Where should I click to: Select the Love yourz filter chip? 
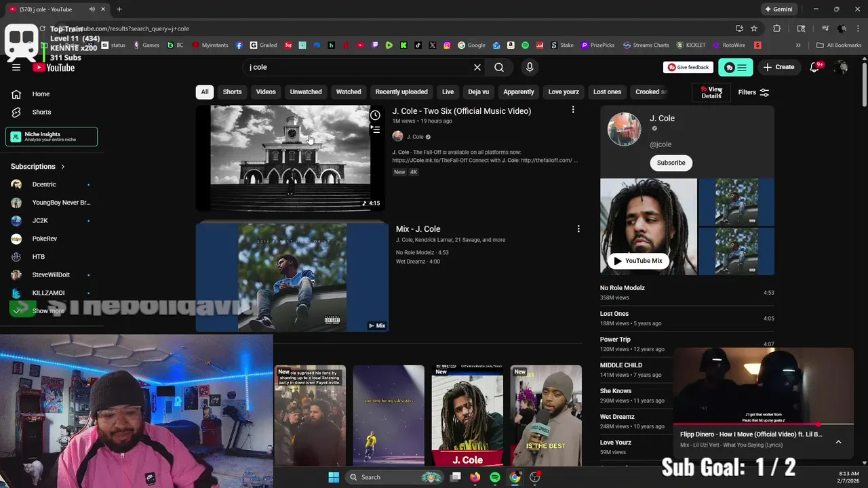(x=564, y=91)
